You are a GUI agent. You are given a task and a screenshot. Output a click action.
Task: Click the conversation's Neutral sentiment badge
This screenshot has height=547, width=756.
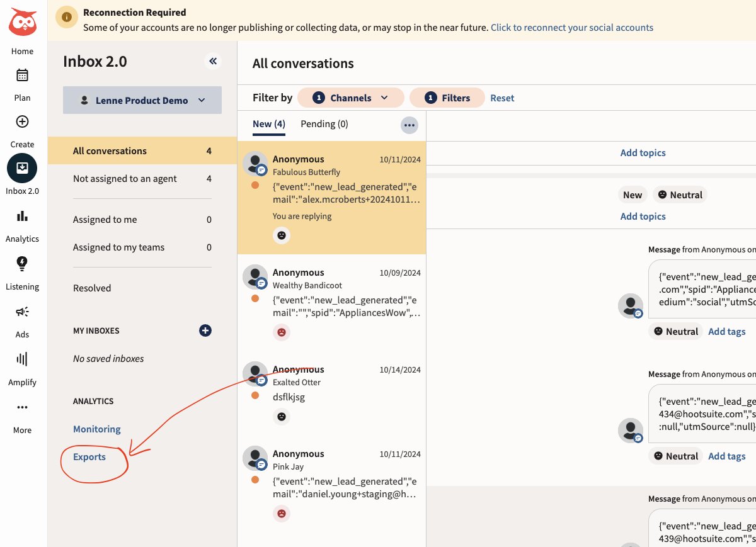coord(680,195)
